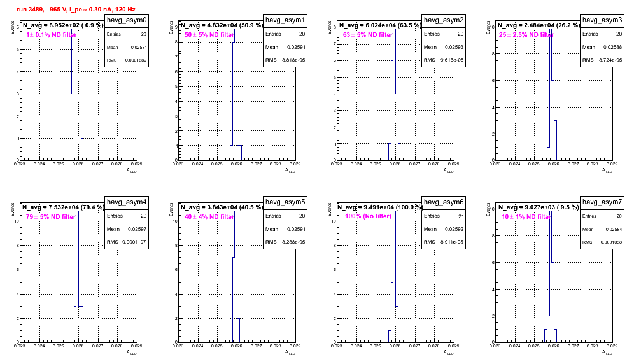
Task: Select the havg_asym0 stats box title
Action: click(127, 20)
